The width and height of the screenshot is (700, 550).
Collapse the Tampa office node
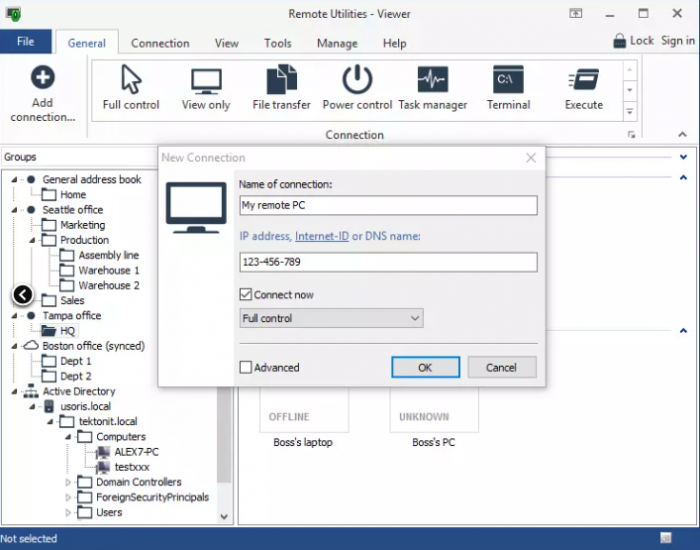pyautogui.click(x=14, y=316)
